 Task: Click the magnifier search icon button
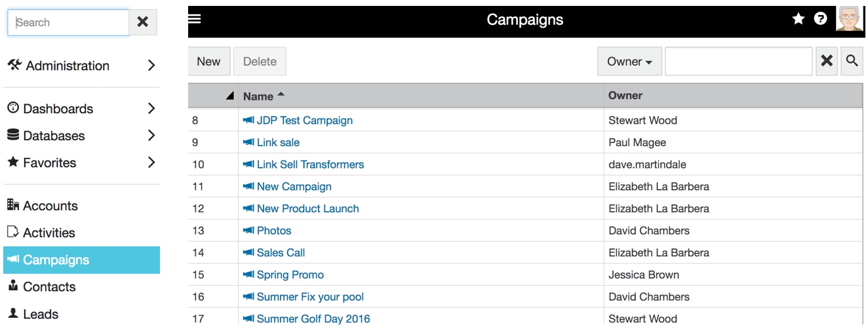click(x=852, y=61)
